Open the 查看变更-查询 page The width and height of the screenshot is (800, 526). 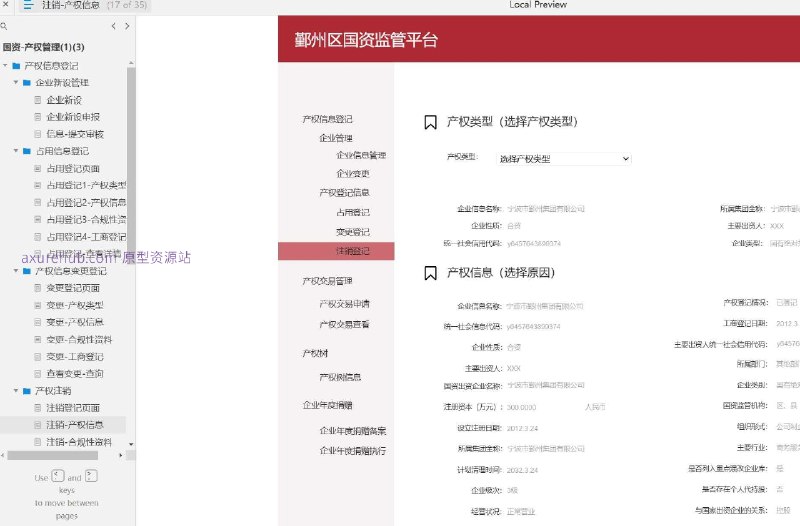[x=75, y=373]
